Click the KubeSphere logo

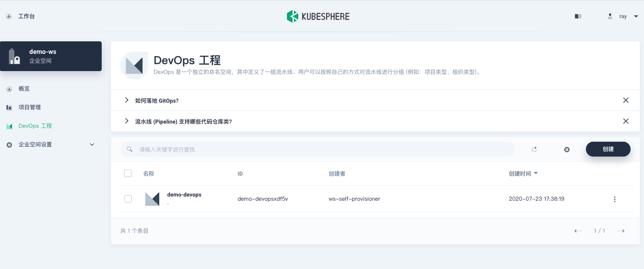[x=318, y=16]
